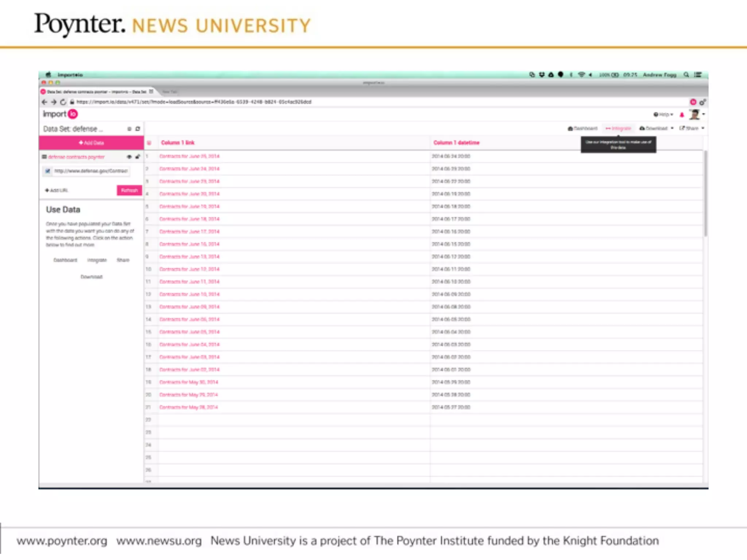Click the edit icon on defense contracts source
This screenshot has width=747, height=560.
point(138,157)
